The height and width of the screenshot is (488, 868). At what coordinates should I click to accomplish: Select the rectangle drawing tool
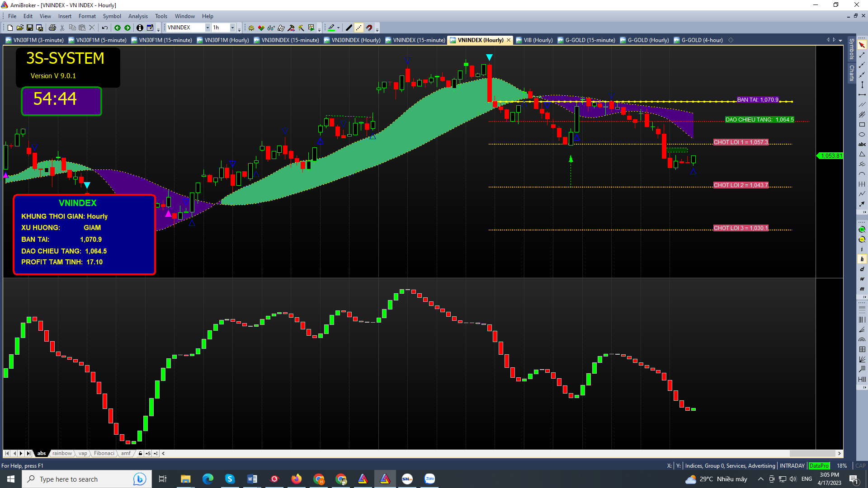(862, 125)
